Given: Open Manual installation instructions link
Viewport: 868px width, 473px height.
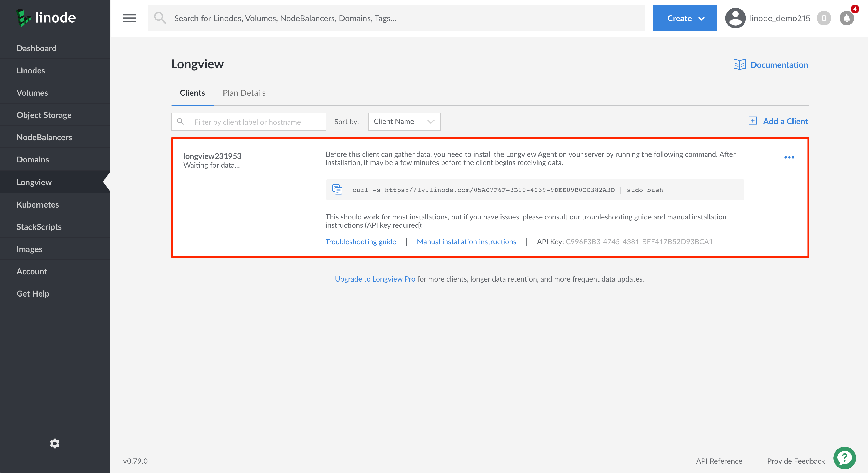Looking at the screenshot, I should (466, 241).
